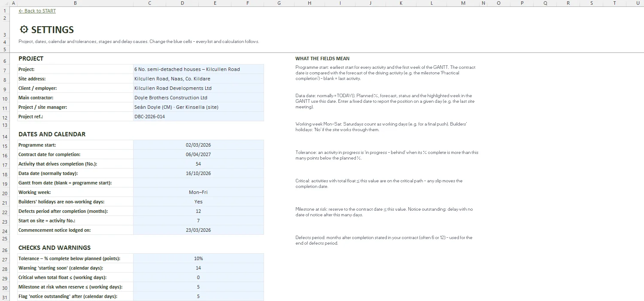Click column M header

(463, 3)
